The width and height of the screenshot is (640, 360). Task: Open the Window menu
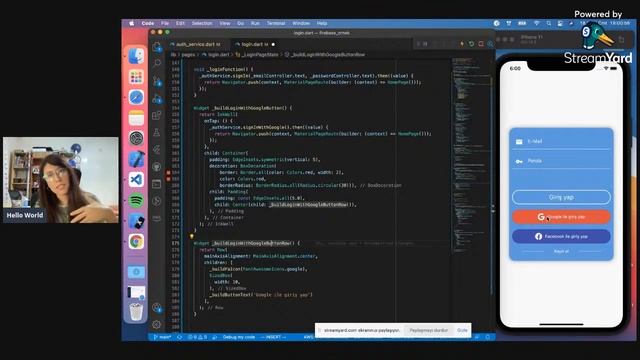301,23
